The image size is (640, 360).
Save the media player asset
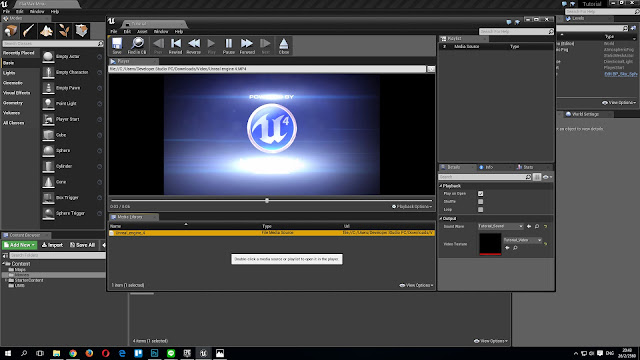click(117, 46)
